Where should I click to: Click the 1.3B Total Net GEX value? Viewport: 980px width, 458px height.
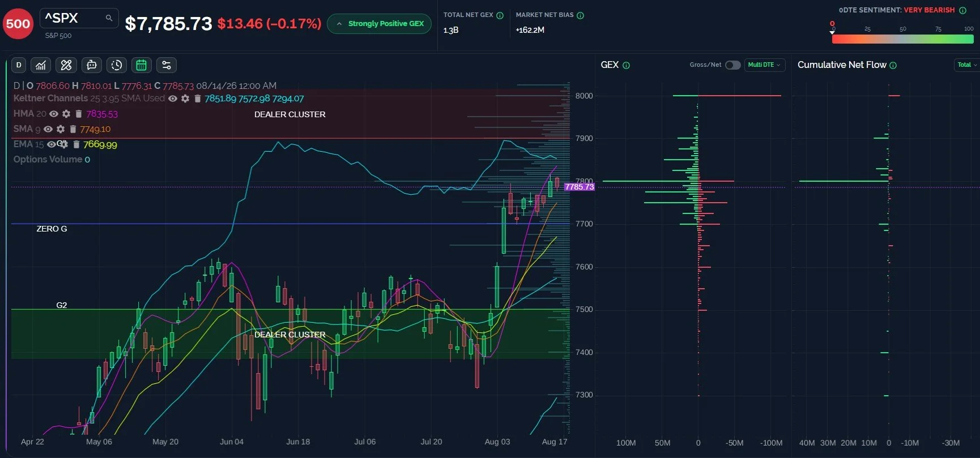[451, 30]
